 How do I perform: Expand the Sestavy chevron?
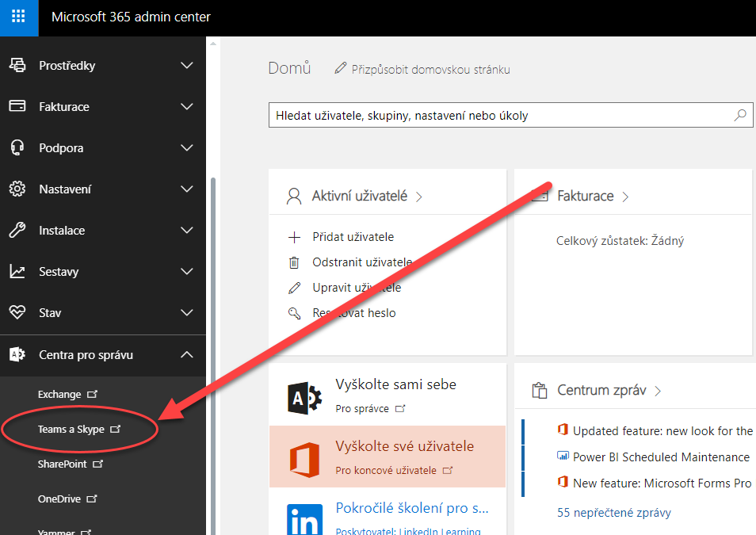click(x=186, y=272)
